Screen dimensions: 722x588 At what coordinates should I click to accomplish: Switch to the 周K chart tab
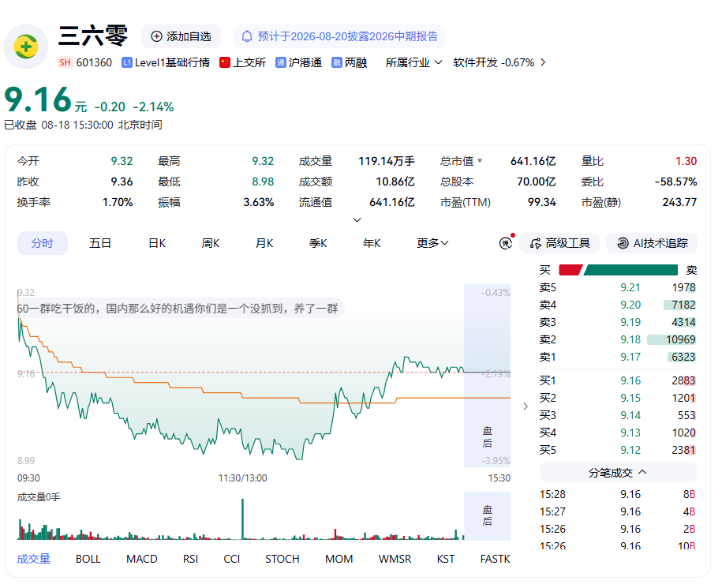(x=211, y=243)
